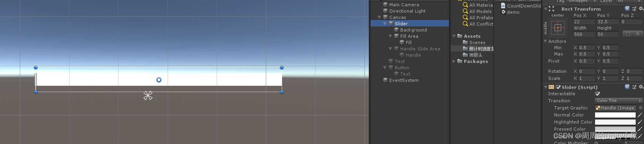Select the Slider row in Hierarchy
Screen dimensions: 644x144
[410, 24]
